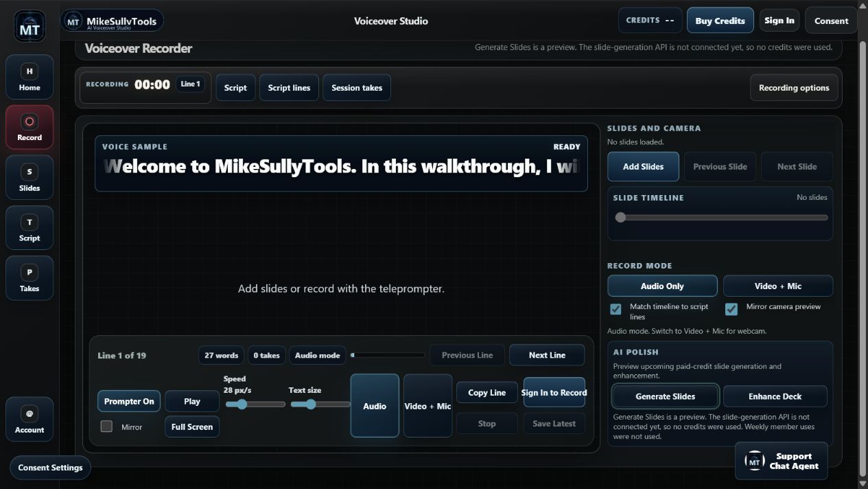Click the MT logo in top-left corner

(x=30, y=26)
